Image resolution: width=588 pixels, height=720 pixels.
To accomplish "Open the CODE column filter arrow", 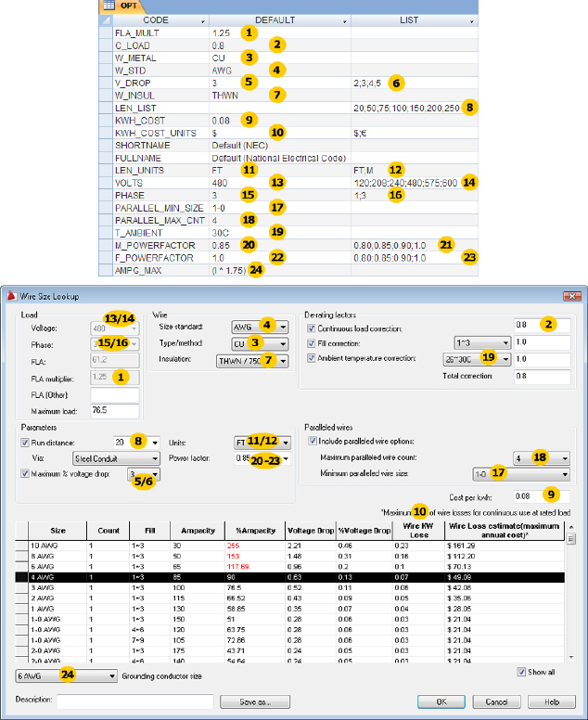I will pyautogui.click(x=203, y=21).
